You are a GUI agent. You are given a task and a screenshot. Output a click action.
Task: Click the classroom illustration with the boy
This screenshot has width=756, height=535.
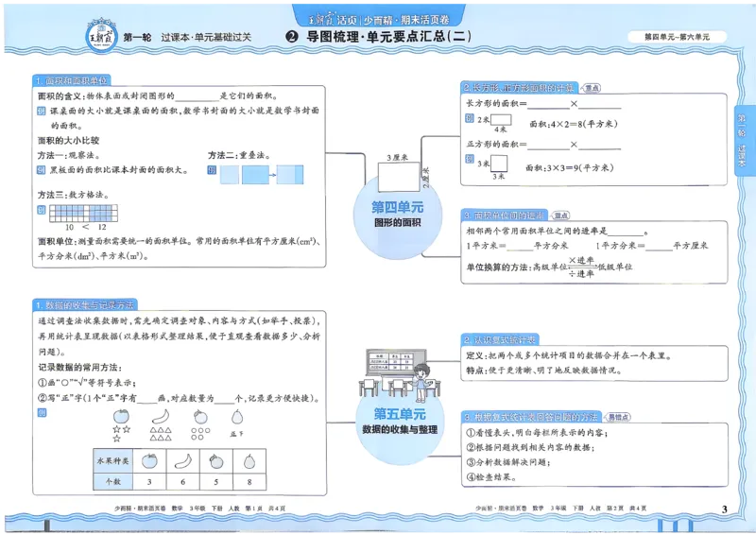tap(399, 375)
